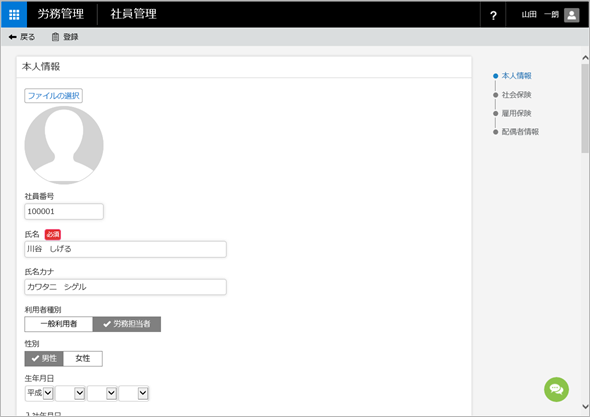The width and height of the screenshot is (590, 417).
Task: Open the green chat bubble icon
Action: tap(556, 389)
